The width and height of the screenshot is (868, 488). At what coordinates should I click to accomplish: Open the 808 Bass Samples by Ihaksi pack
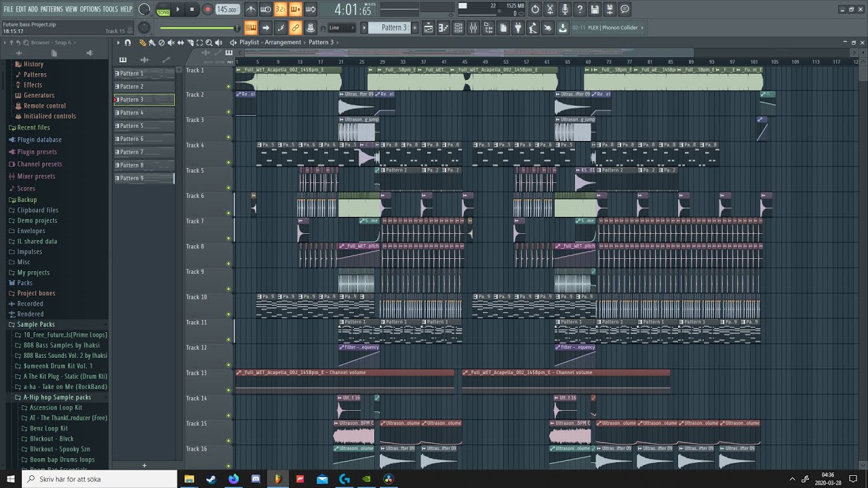(x=61, y=346)
